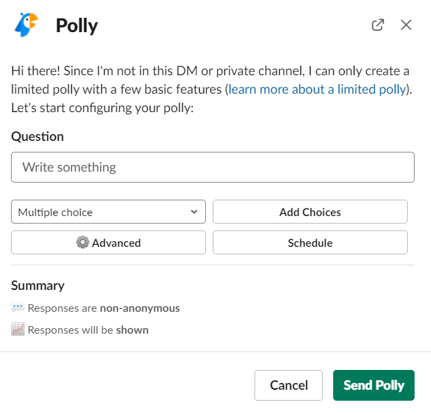Click the Schedule button
The height and width of the screenshot is (413, 431).
310,242
